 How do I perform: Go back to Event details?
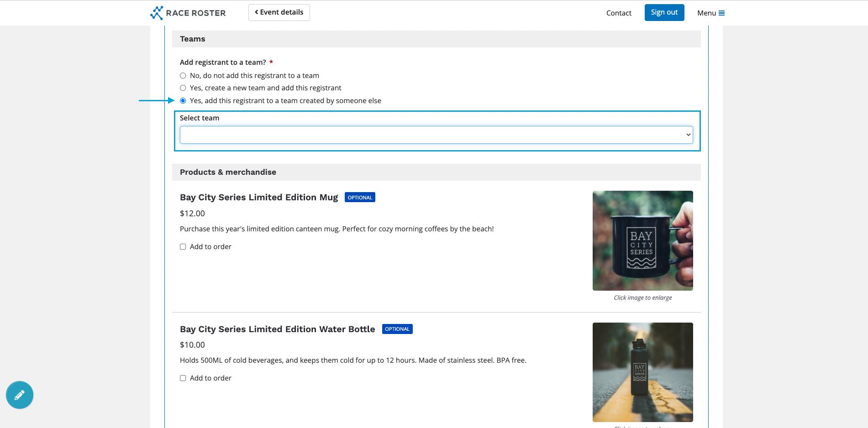(x=279, y=12)
